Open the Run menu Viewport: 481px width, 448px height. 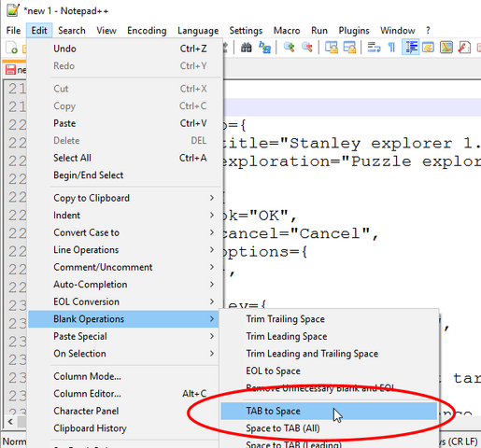tap(319, 31)
